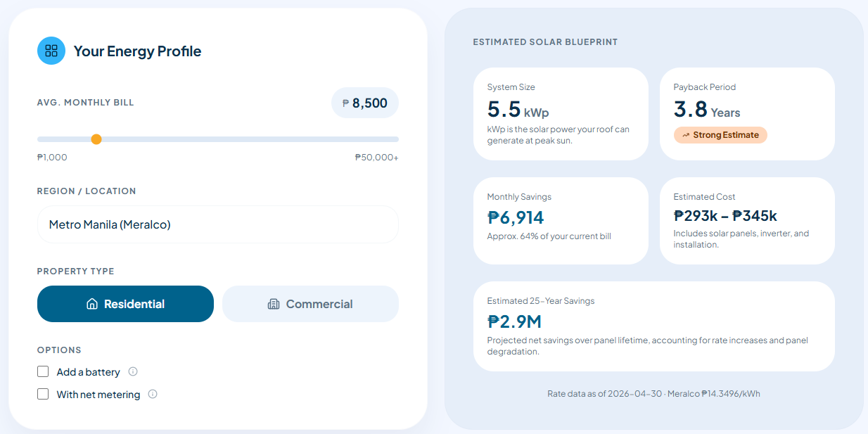Click the Property Type section label
Image resolution: width=868 pixels, height=434 pixels.
tap(75, 272)
